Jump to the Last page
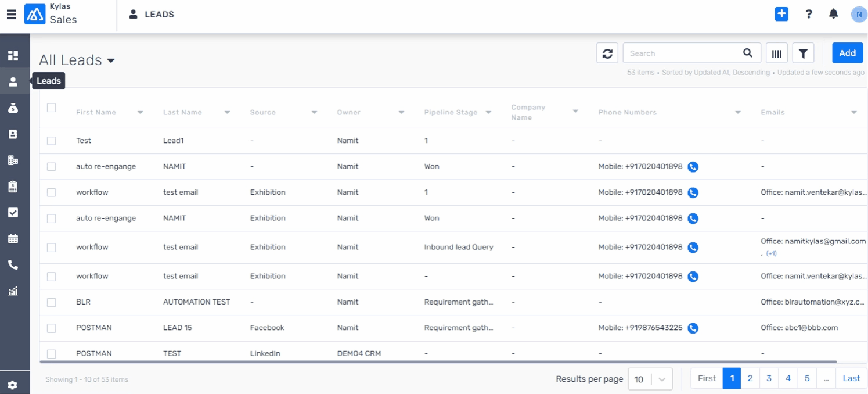Image resolution: width=868 pixels, height=394 pixels. click(x=851, y=378)
